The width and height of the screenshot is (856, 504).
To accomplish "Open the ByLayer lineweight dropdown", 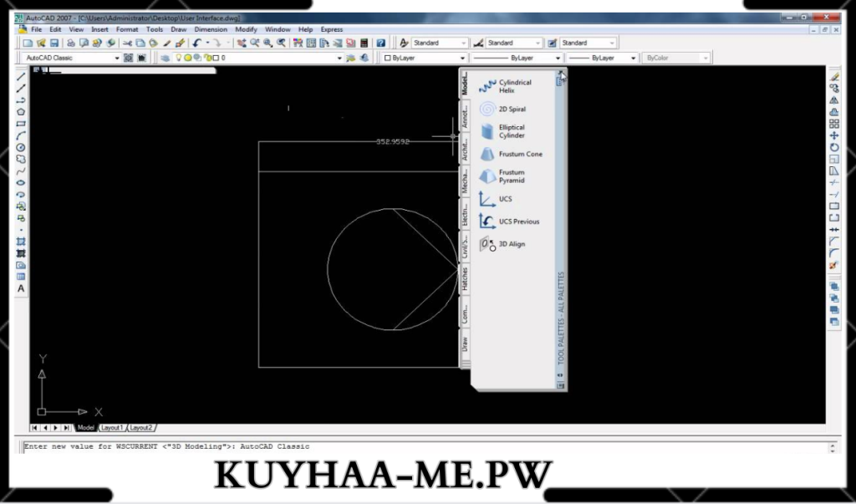I will click(634, 58).
